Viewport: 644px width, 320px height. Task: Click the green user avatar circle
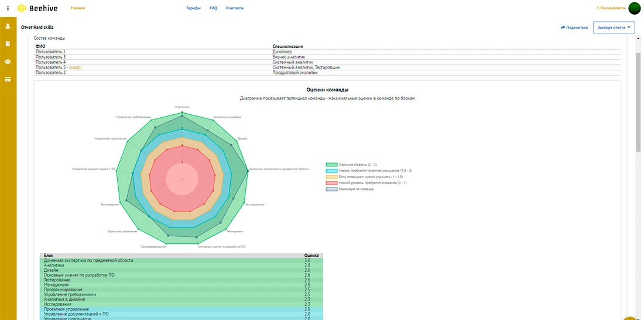tap(635, 8)
